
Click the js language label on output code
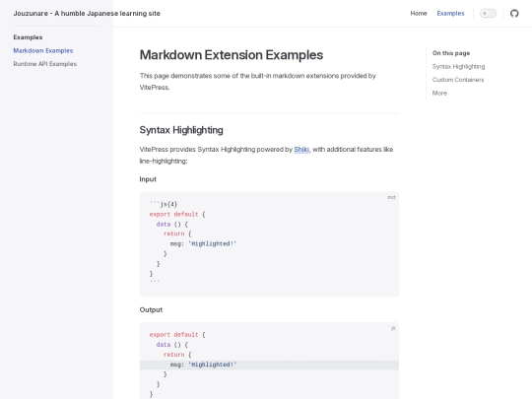click(393, 328)
